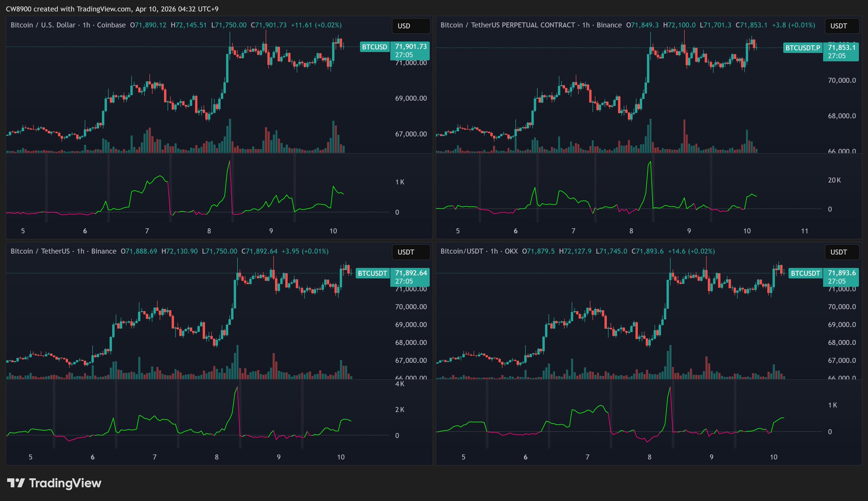868x501 pixels.
Task: Click the BTCUSD symbol price tag
Action: [x=375, y=47]
